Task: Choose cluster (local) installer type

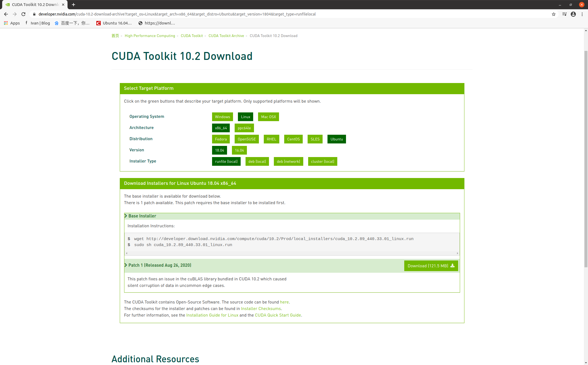Action: pyautogui.click(x=323, y=161)
